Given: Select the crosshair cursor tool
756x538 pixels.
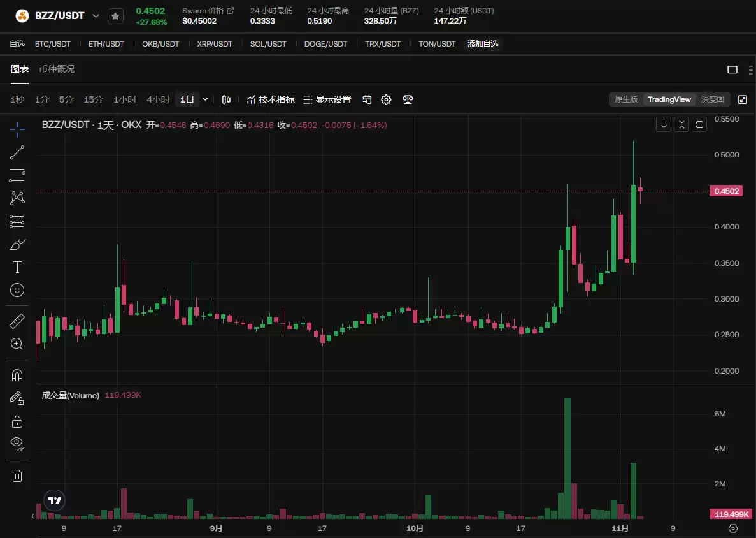Looking at the screenshot, I should click(x=17, y=129).
